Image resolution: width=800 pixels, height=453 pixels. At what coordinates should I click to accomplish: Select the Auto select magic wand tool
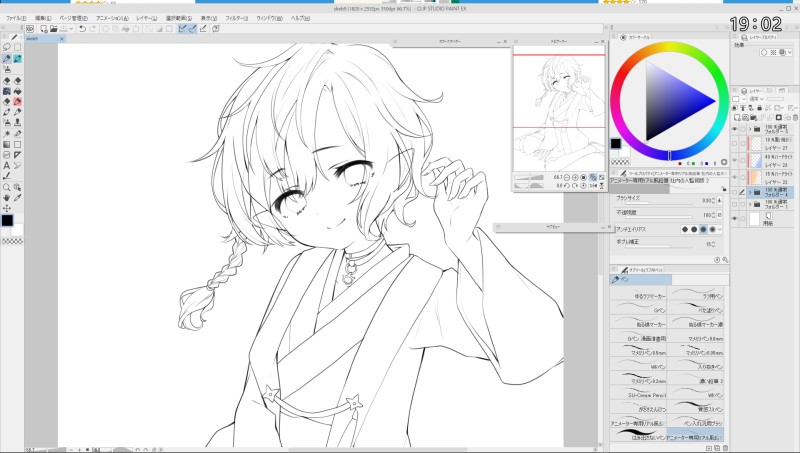[7, 134]
